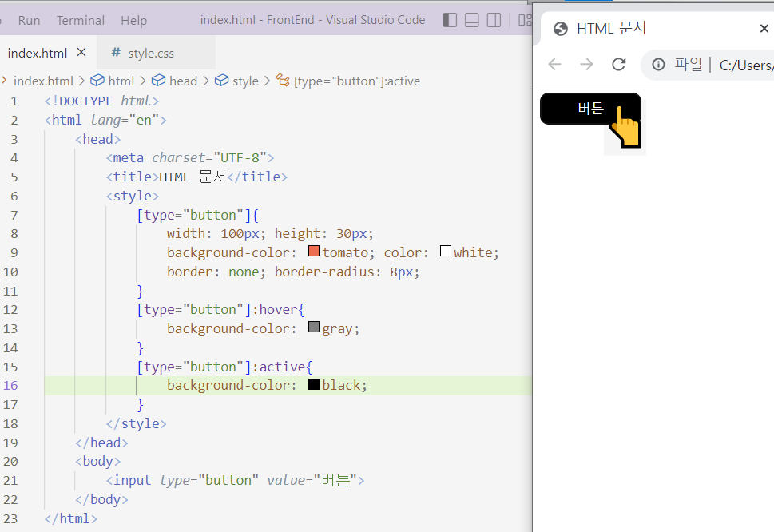Click the closing </html> tag
Viewport: 774px width, 532px height.
pos(71,518)
